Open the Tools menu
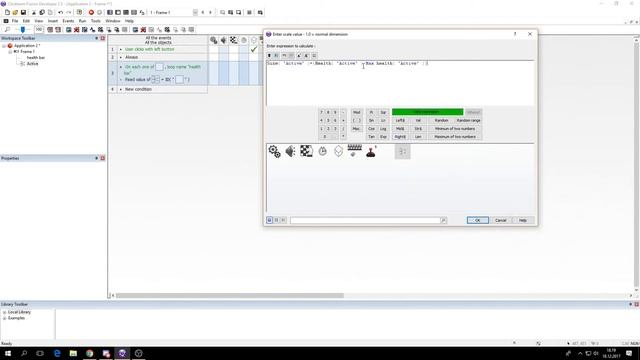The height and width of the screenshot is (360, 640). tap(96, 21)
